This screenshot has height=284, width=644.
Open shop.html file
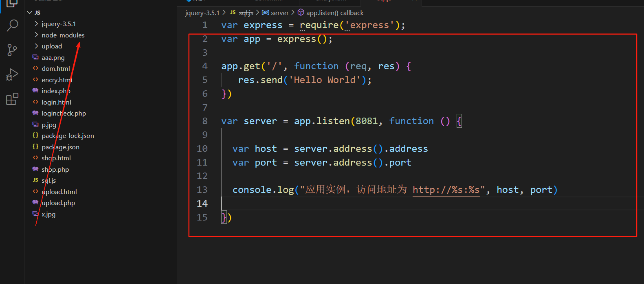coord(56,158)
